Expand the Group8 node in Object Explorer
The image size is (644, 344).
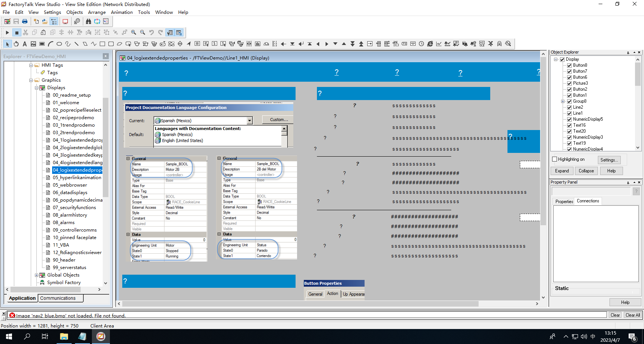(x=563, y=101)
